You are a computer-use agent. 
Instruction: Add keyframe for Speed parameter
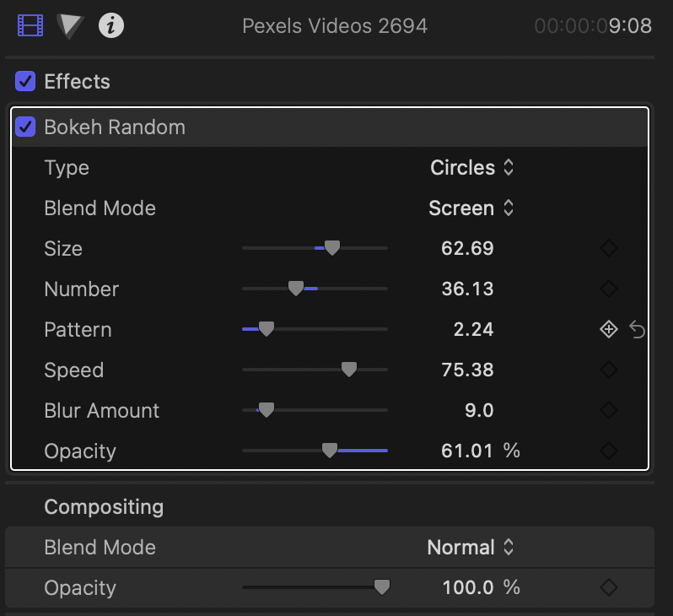tap(609, 370)
